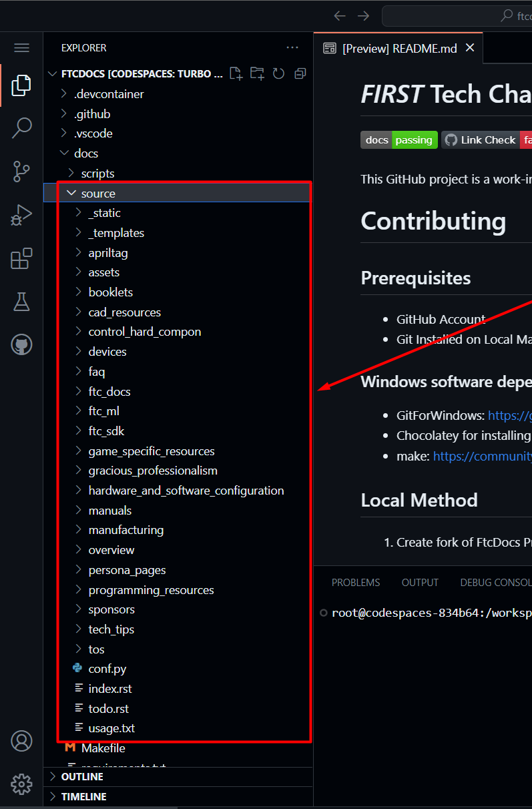Viewport: 532px width, 809px height.
Task: Expand the OUTLINE section
Action: pos(82,777)
